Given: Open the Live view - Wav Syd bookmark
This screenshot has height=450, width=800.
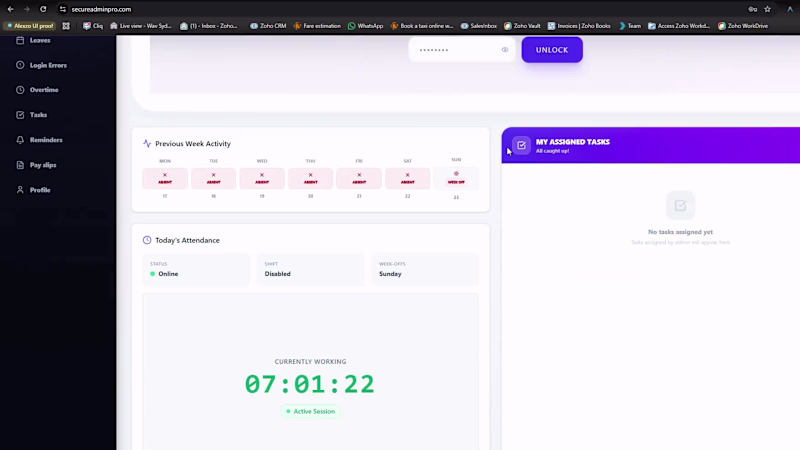Looking at the screenshot, I should 141,26.
